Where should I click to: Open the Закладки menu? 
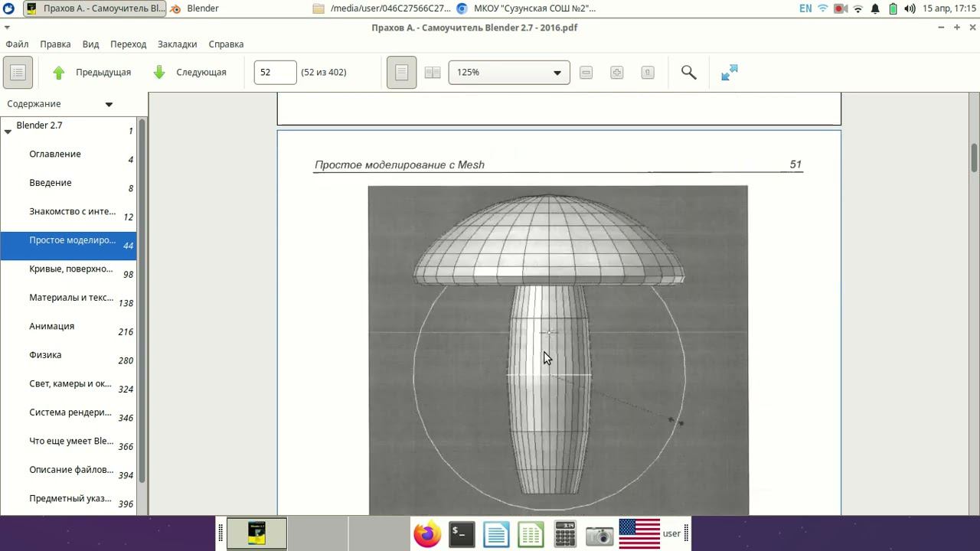(177, 44)
